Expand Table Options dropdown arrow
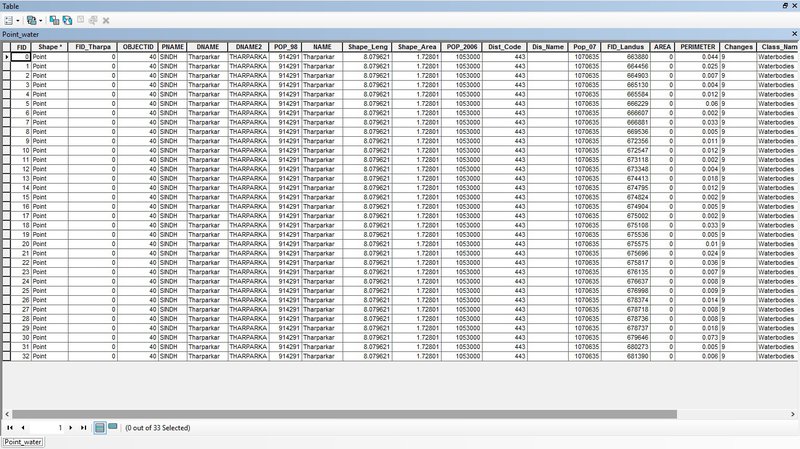Viewport: 800px width, 449px height. point(17,19)
